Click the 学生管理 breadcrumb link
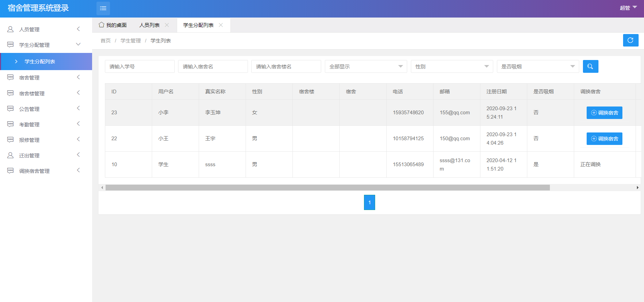 (x=131, y=40)
